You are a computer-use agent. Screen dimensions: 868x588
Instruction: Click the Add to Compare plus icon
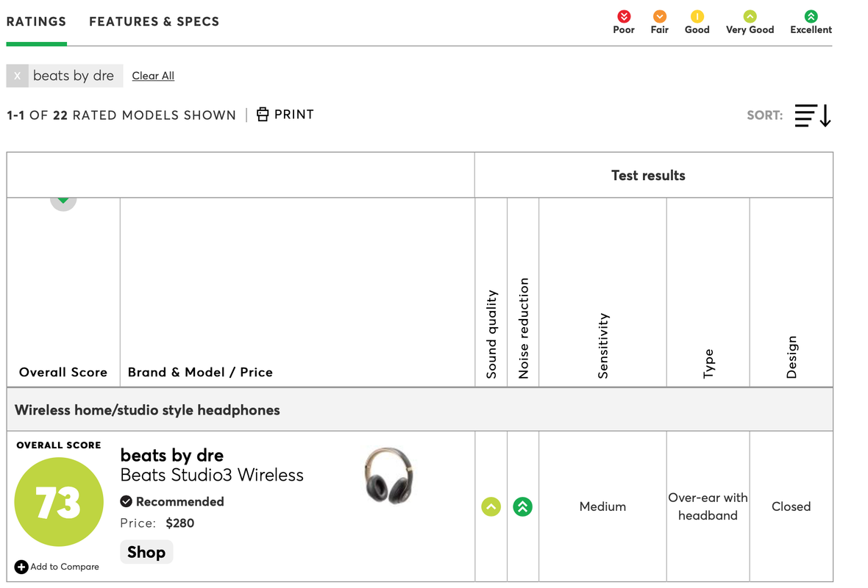tap(21, 567)
